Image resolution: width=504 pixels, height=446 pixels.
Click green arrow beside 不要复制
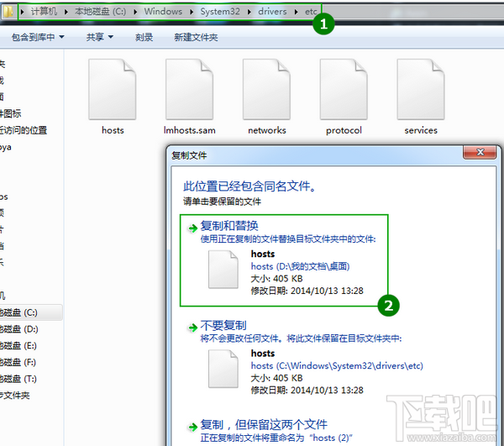click(x=193, y=328)
